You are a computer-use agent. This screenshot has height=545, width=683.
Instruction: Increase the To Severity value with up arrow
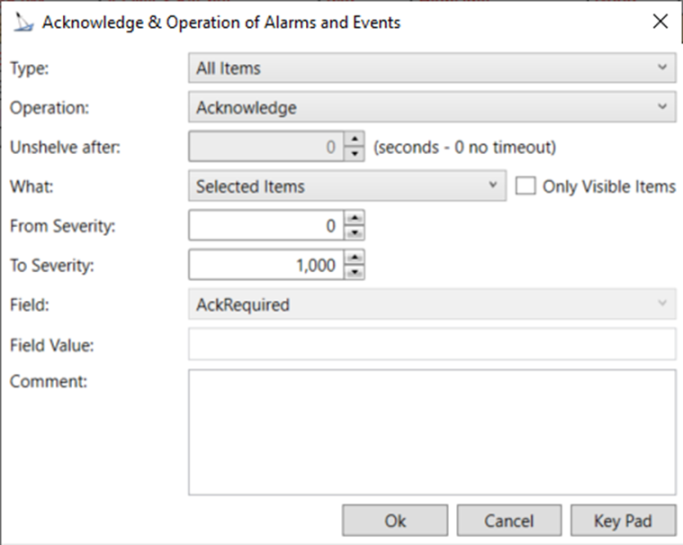point(354,258)
